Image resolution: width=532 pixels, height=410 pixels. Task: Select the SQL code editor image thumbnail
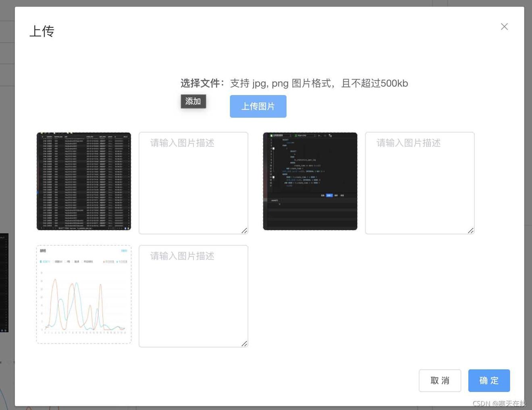pos(310,181)
